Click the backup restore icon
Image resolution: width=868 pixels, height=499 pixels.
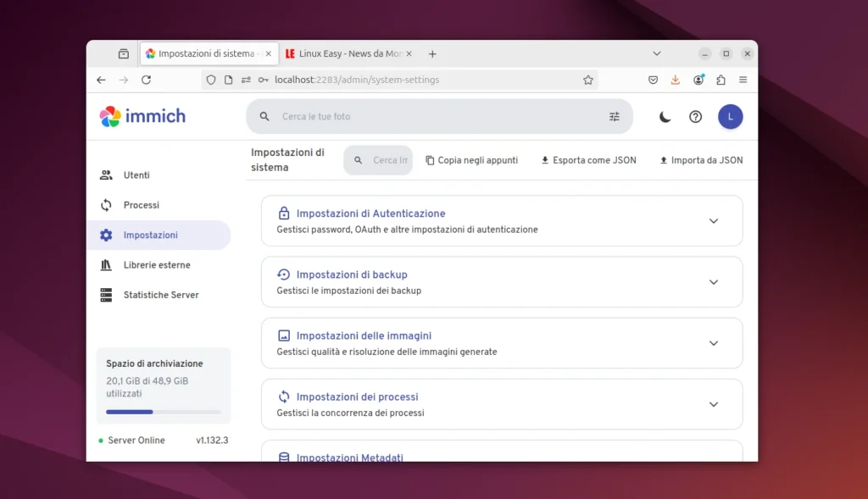[283, 274]
